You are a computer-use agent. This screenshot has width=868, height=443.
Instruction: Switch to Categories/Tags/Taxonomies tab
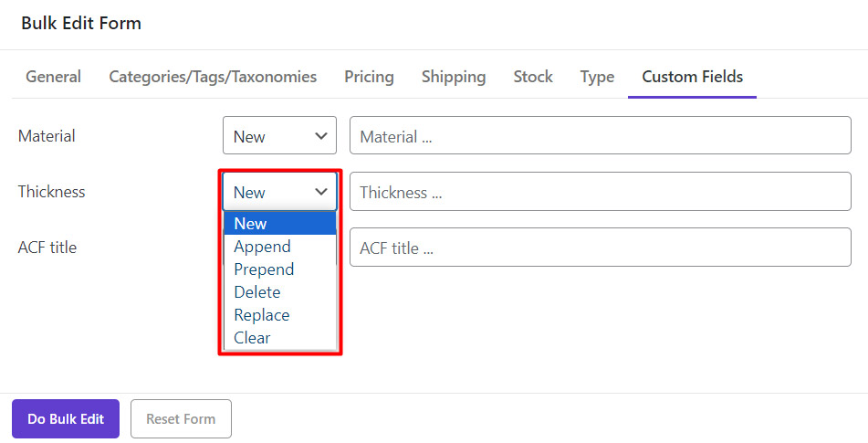click(213, 77)
